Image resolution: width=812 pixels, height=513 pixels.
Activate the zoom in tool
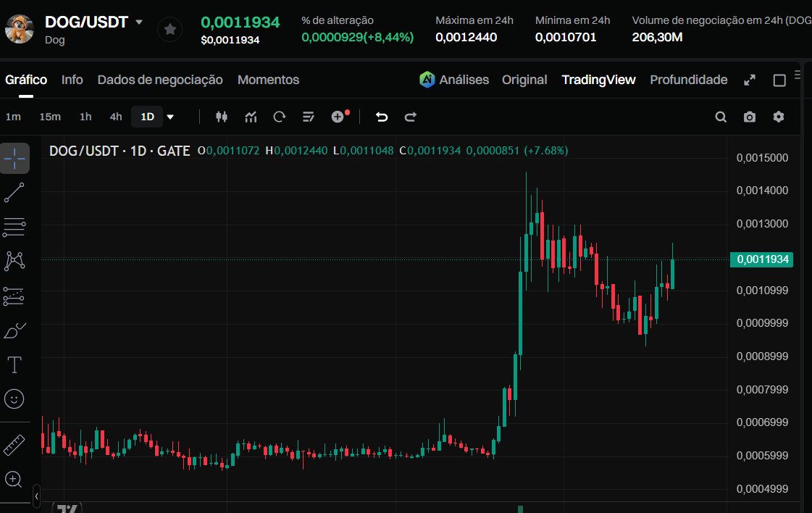(x=13, y=480)
